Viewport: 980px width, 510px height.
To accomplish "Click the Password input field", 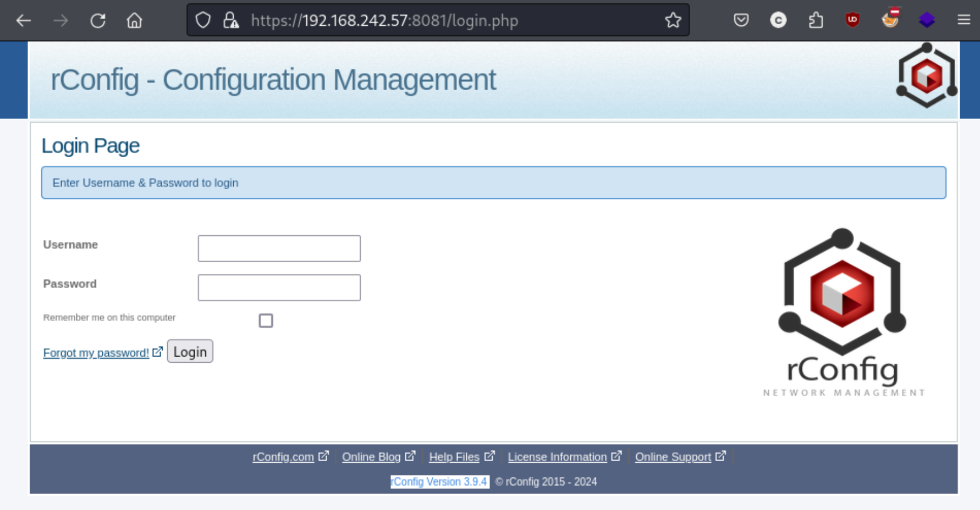I will (x=279, y=287).
